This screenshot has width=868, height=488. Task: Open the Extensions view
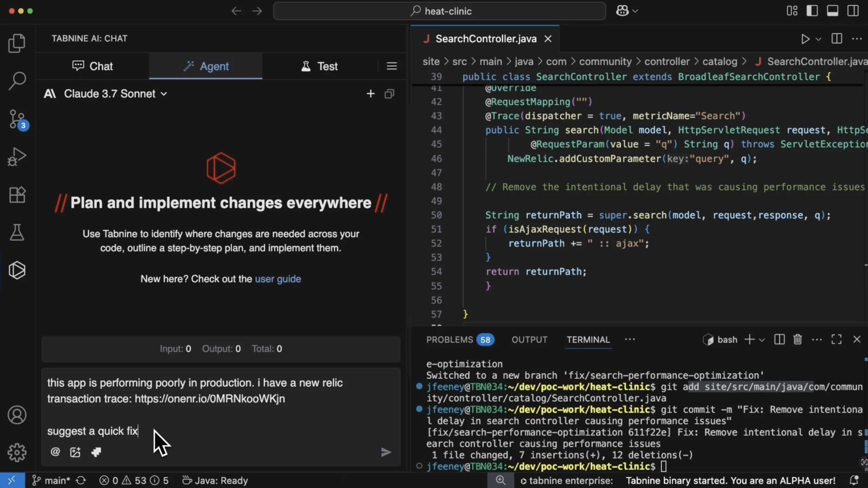click(17, 195)
